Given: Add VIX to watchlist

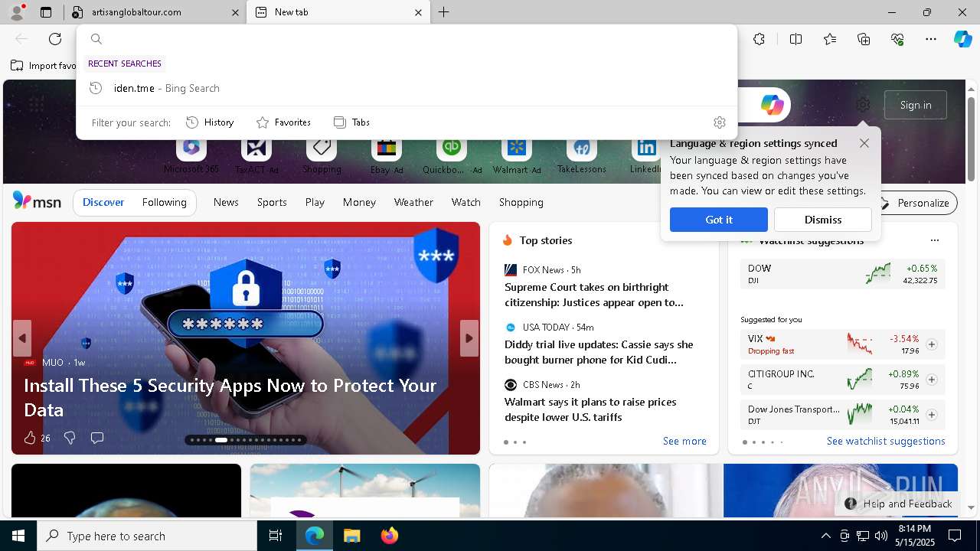Looking at the screenshot, I should (x=932, y=344).
